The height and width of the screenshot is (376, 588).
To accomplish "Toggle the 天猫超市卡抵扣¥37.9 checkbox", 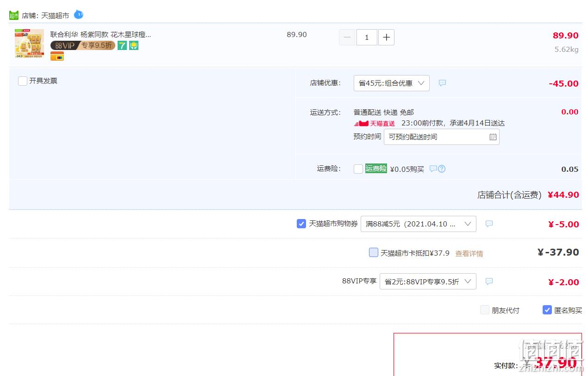I will [x=374, y=252].
